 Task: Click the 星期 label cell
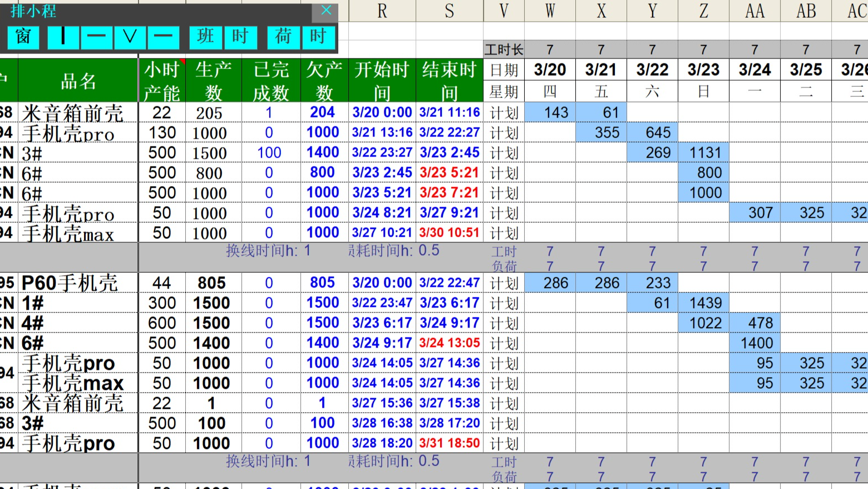[504, 92]
